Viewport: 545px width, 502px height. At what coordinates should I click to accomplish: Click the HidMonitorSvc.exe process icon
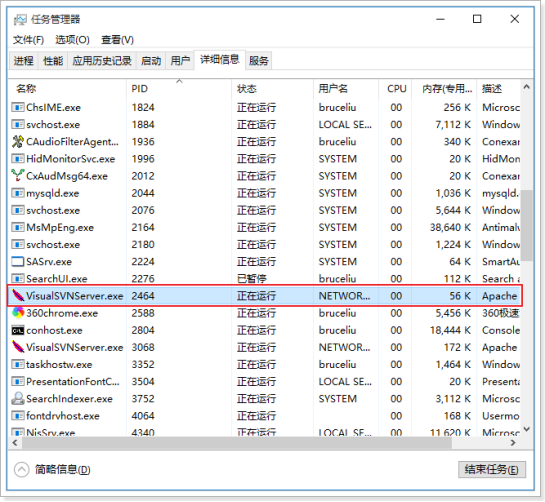pyautogui.click(x=18, y=159)
